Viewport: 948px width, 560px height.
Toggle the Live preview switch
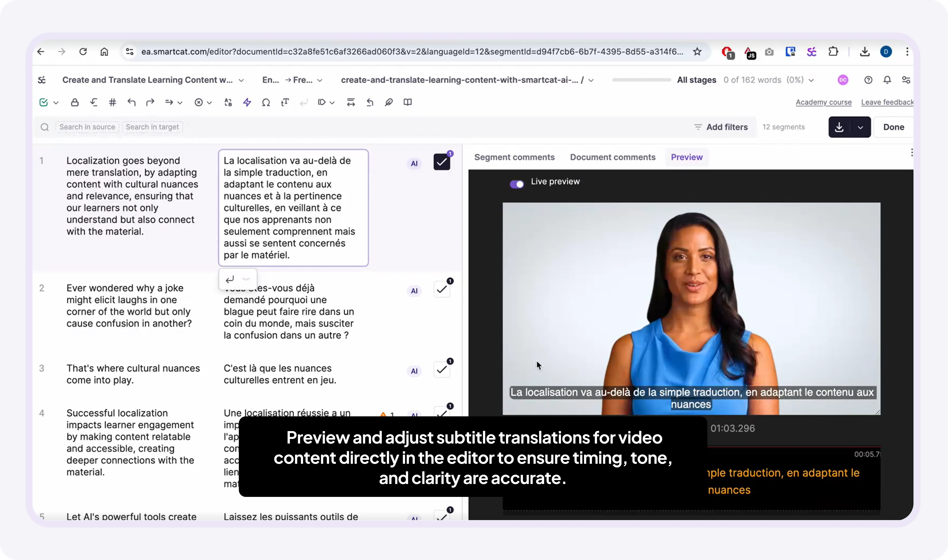pyautogui.click(x=517, y=184)
